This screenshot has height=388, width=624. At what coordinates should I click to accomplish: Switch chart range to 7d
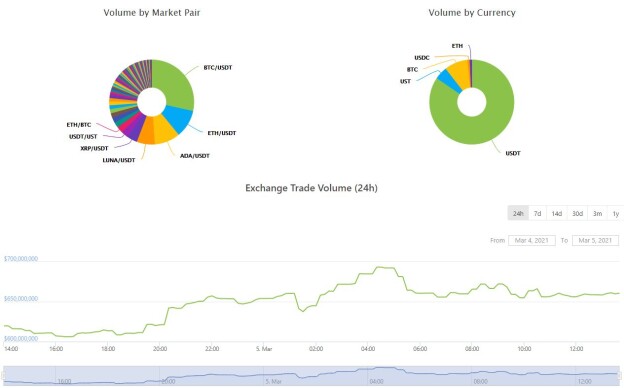point(537,213)
